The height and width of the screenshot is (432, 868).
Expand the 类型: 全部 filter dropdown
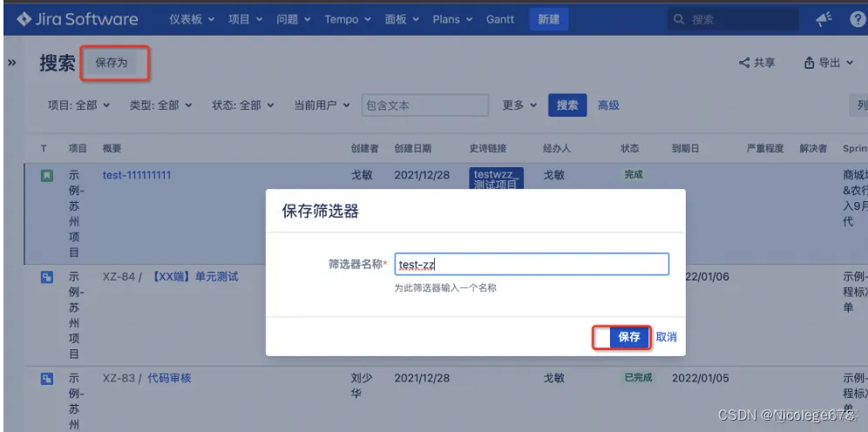click(160, 105)
